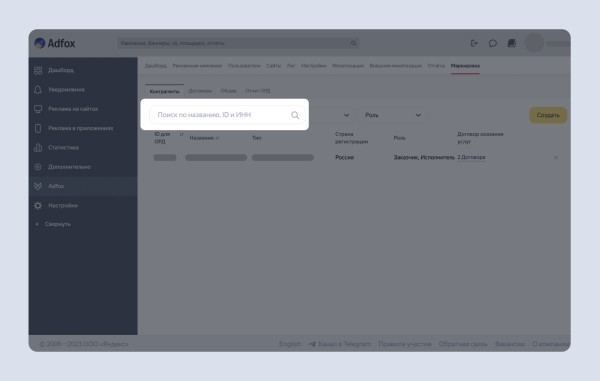Open Монетизация in the top menu
The height and width of the screenshot is (381, 600).
click(x=348, y=66)
